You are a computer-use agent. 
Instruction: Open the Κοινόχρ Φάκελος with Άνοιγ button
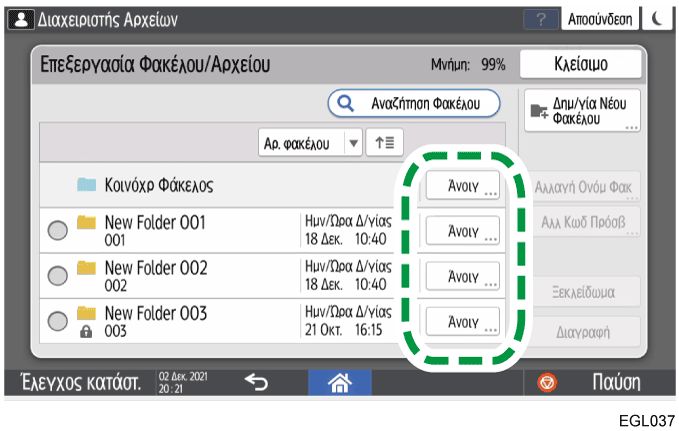tap(461, 185)
